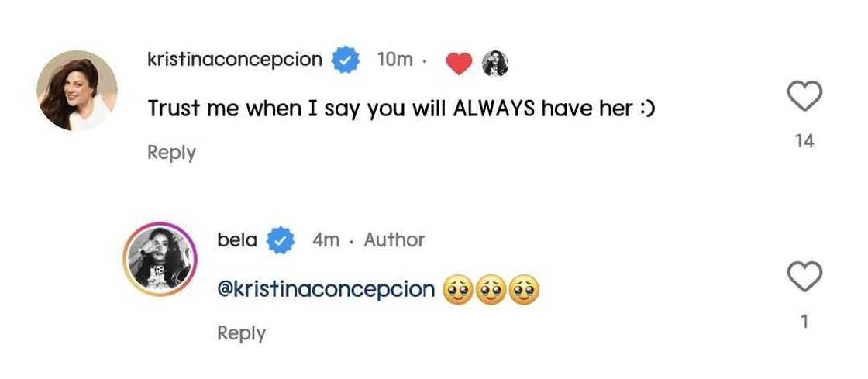This screenshot has height=379, width=868.
Task: Open the bela username link
Action: [237, 240]
